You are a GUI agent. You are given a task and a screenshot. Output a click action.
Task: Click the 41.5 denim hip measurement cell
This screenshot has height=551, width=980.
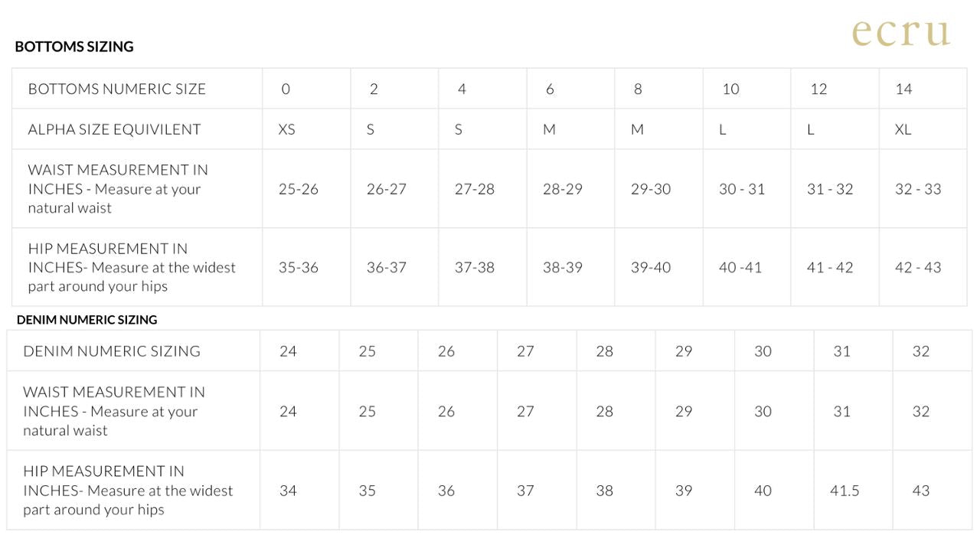click(844, 491)
